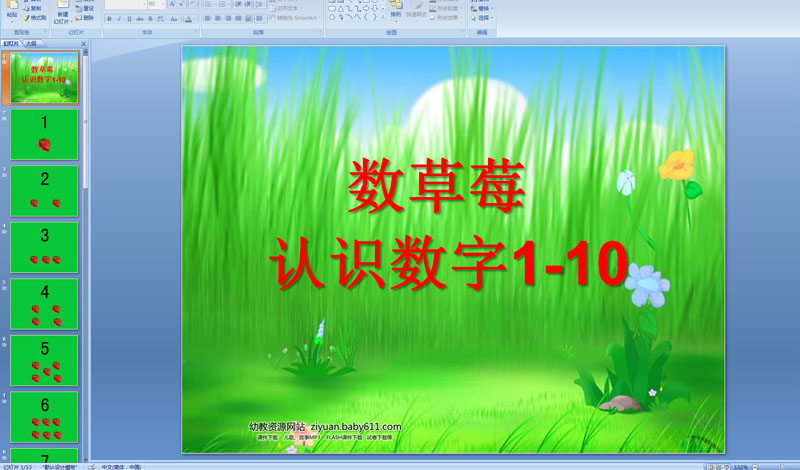Image resolution: width=800 pixels, height=470 pixels.
Task: Open Align Text (对齐文本) dropdown
Action: pos(286,8)
